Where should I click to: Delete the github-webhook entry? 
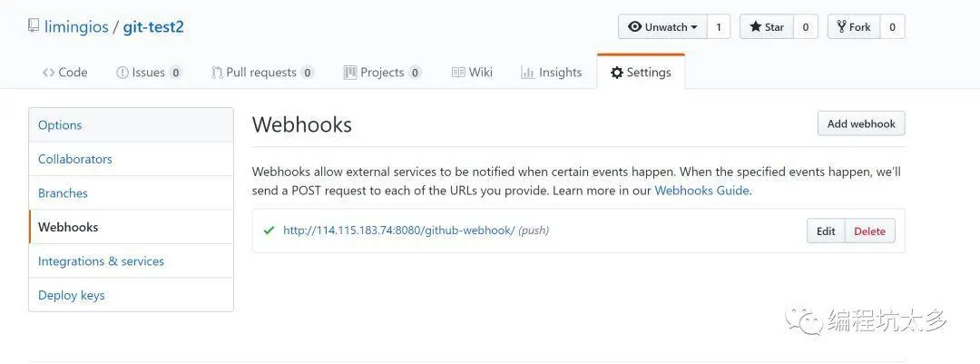click(869, 231)
